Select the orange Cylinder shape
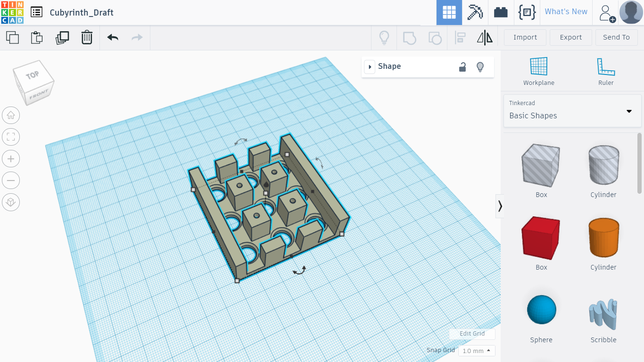The width and height of the screenshot is (644, 362). click(x=603, y=237)
